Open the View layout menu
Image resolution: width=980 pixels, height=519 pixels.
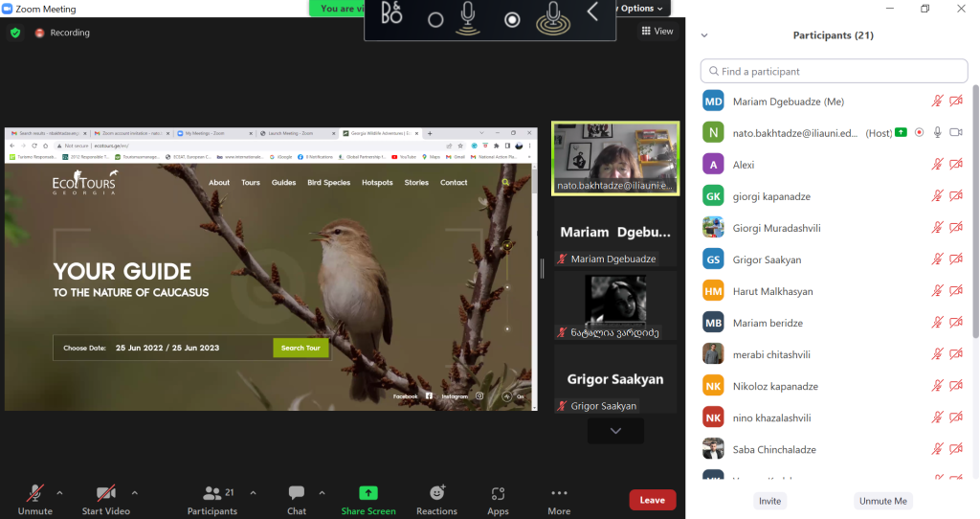click(657, 32)
